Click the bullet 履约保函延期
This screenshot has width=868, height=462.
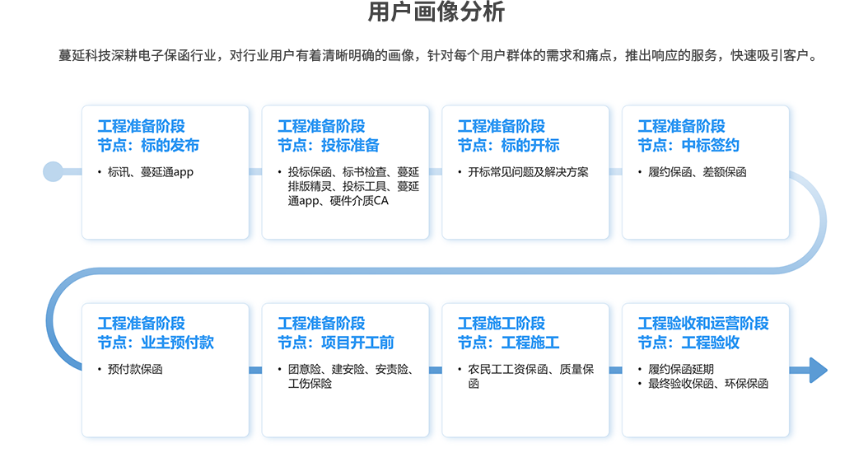point(681,369)
